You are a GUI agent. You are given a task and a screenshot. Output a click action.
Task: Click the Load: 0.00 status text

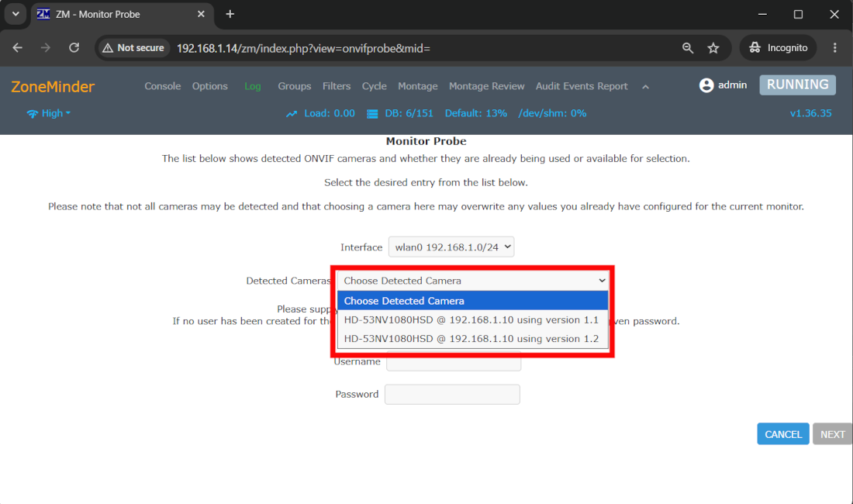tap(329, 113)
